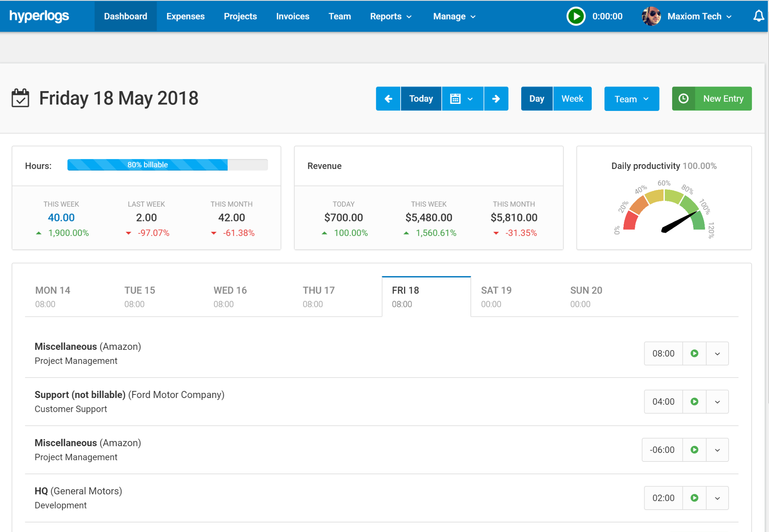Image resolution: width=769 pixels, height=532 pixels.
Task: Switch to Day view
Action: 536,99
